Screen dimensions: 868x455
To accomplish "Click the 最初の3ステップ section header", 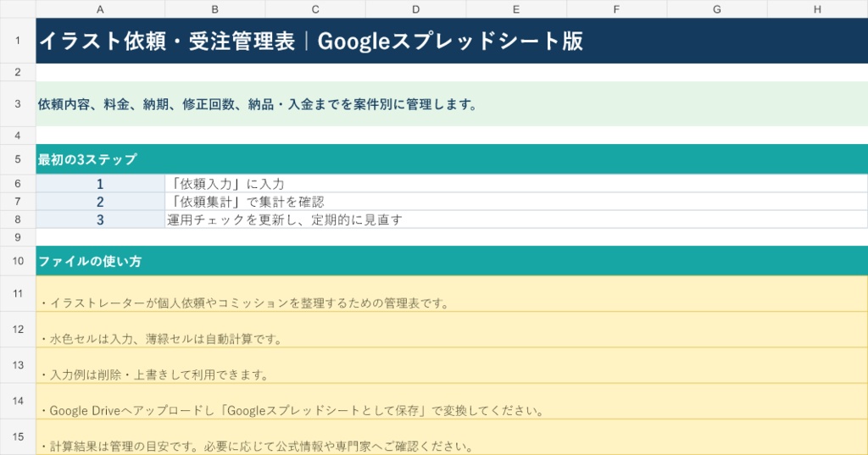I will (452, 159).
